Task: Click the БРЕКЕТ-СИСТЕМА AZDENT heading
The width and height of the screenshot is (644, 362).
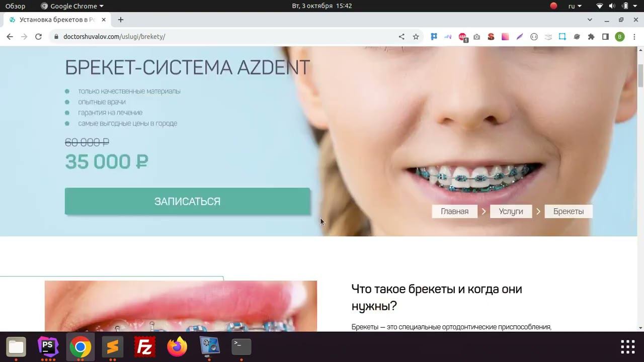Action: coord(187,67)
